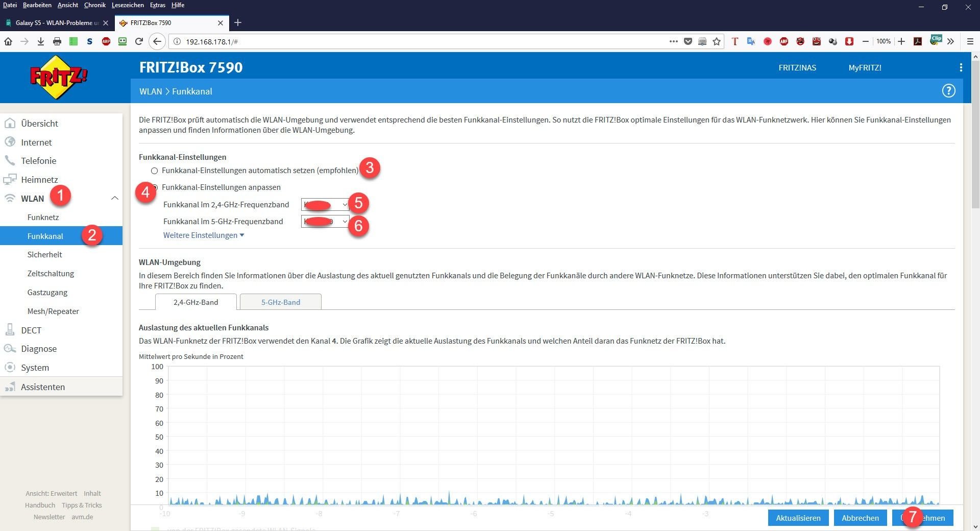Reload the page with refresh icon

click(139, 41)
